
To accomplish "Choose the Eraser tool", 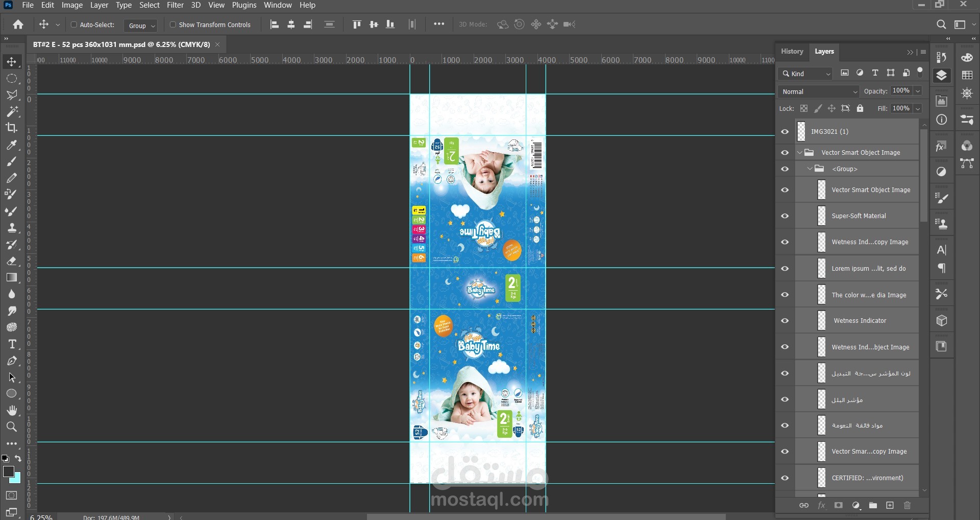I will click(x=12, y=261).
